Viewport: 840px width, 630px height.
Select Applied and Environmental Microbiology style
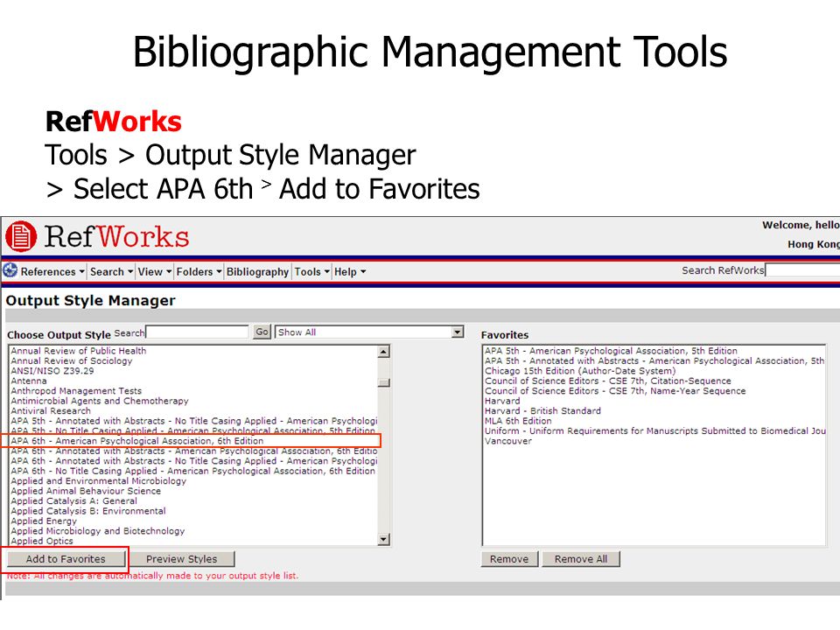click(99, 481)
